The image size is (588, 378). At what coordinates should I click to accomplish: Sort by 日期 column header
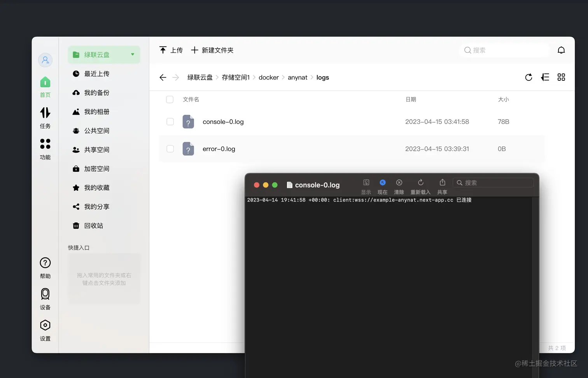point(411,99)
